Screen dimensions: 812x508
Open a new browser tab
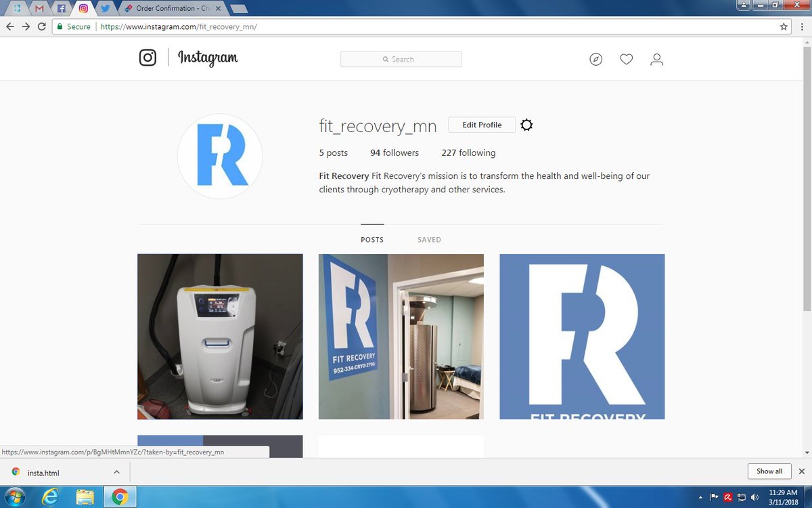pyautogui.click(x=238, y=9)
